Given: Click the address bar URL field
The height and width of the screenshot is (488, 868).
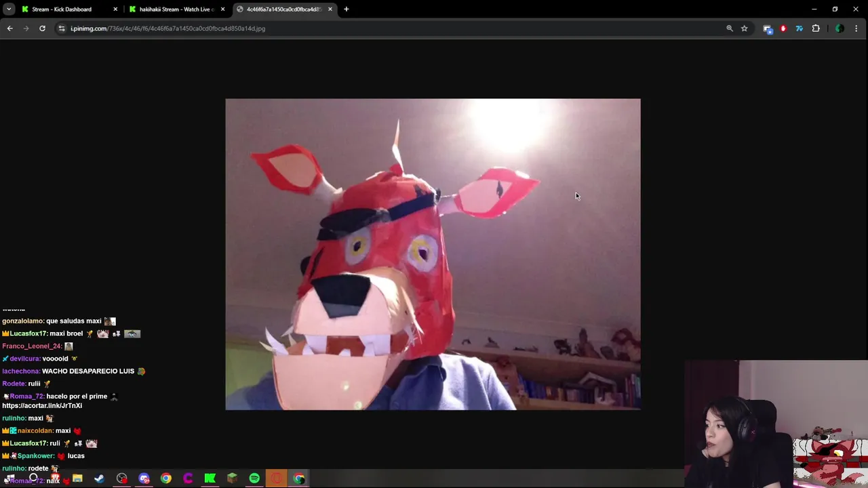Looking at the screenshot, I should pyautogui.click(x=393, y=28).
